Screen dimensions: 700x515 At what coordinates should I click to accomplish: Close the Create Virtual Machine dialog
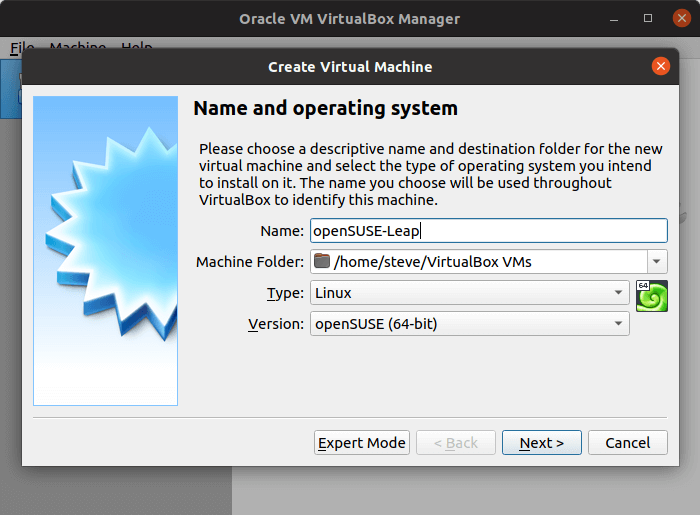pos(660,66)
